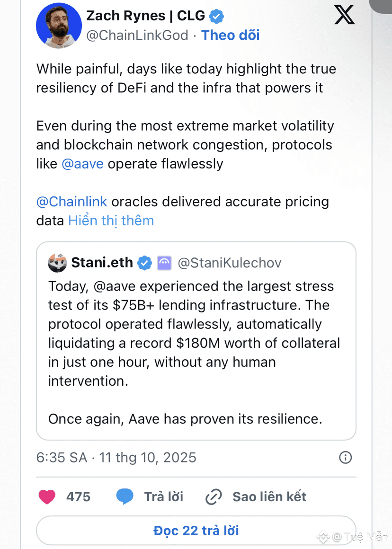392x549 pixels.
Task: Open the @aave mention link
Action: point(82,164)
